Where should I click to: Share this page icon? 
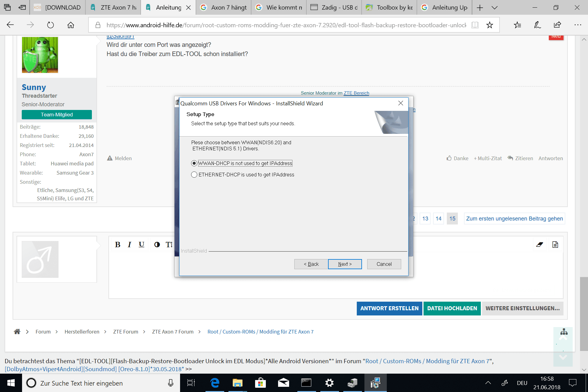(557, 25)
